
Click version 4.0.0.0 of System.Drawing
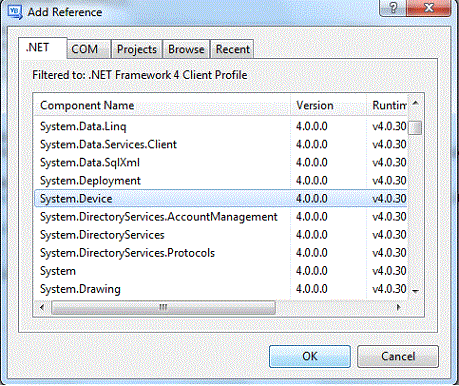(x=312, y=289)
